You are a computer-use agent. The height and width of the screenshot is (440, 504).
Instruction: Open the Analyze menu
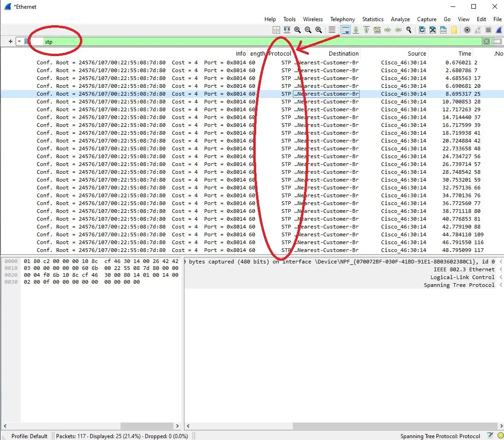tap(400, 19)
